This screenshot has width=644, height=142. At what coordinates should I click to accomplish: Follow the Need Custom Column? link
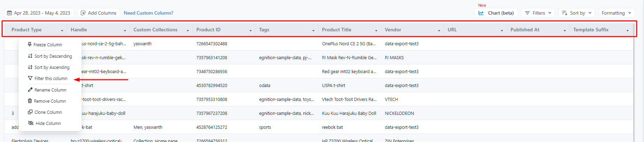point(148,13)
